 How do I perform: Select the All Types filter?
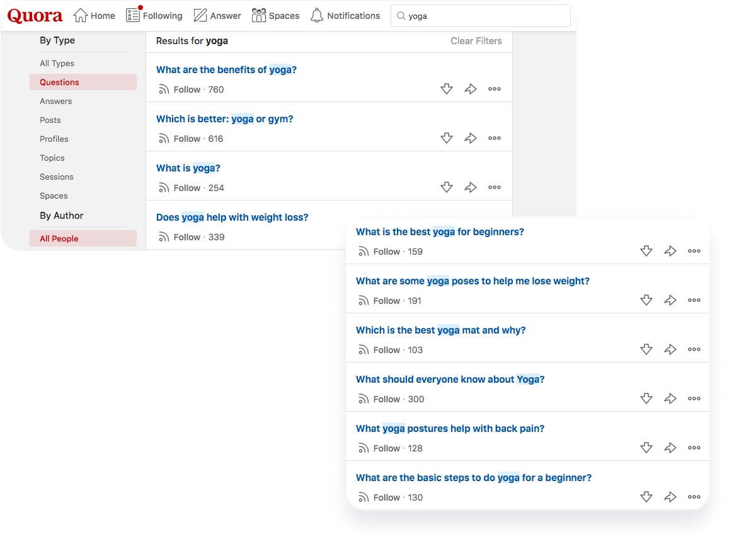click(57, 63)
